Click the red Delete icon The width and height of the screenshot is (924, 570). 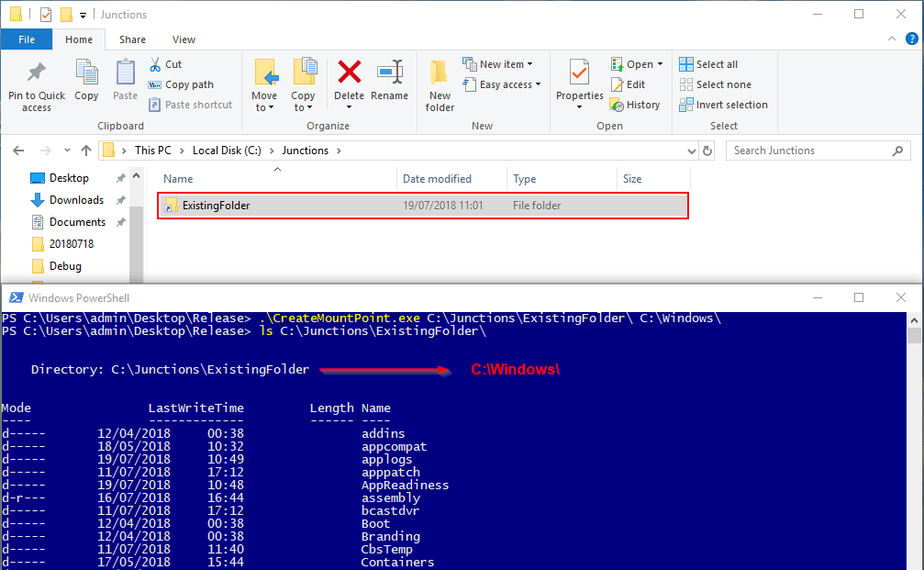(x=349, y=73)
